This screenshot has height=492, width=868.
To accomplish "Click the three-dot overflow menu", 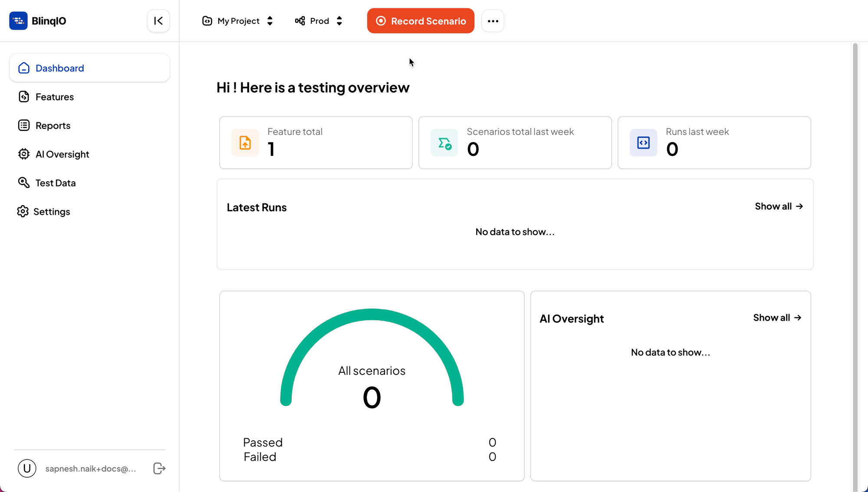I will pyautogui.click(x=493, y=21).
